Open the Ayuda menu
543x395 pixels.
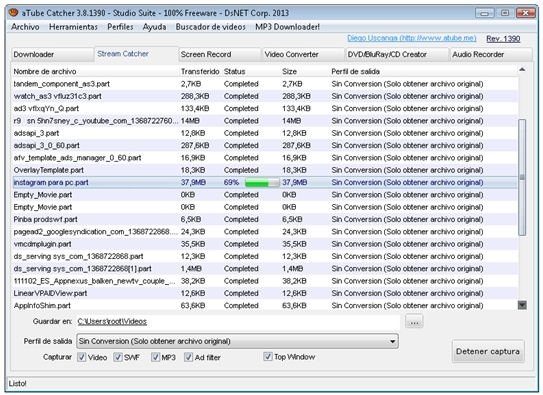[154, 27]
